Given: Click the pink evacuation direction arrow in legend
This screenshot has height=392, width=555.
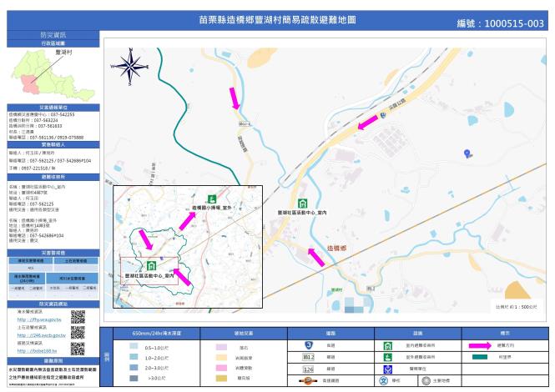Looking at the screenshot, I should coord(480,345).
